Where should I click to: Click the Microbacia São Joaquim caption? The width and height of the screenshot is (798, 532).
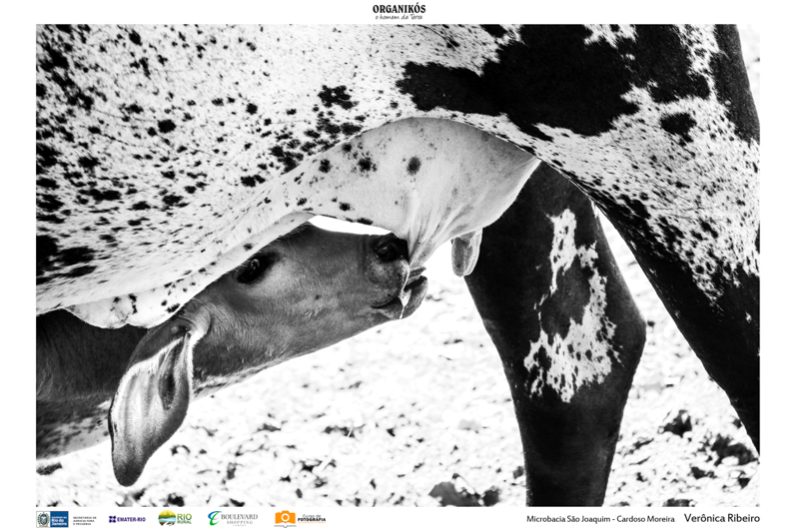pos(600,519)
